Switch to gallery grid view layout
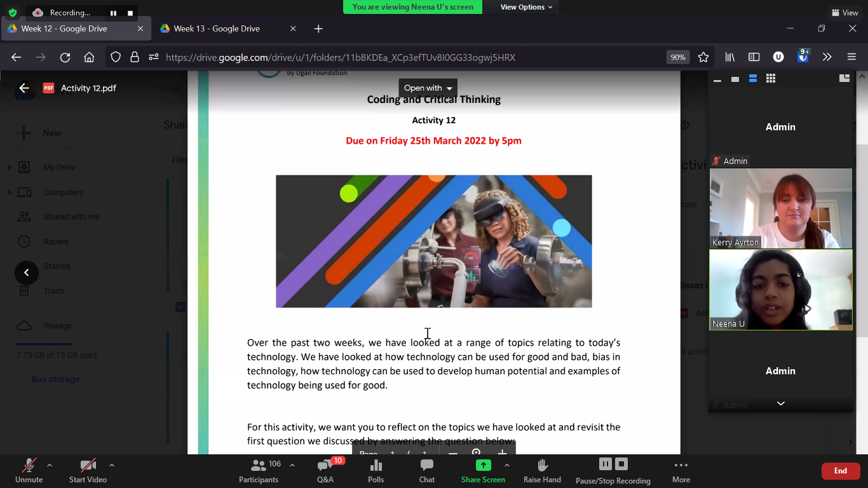868x488 pixels. [x=770, y=79]
